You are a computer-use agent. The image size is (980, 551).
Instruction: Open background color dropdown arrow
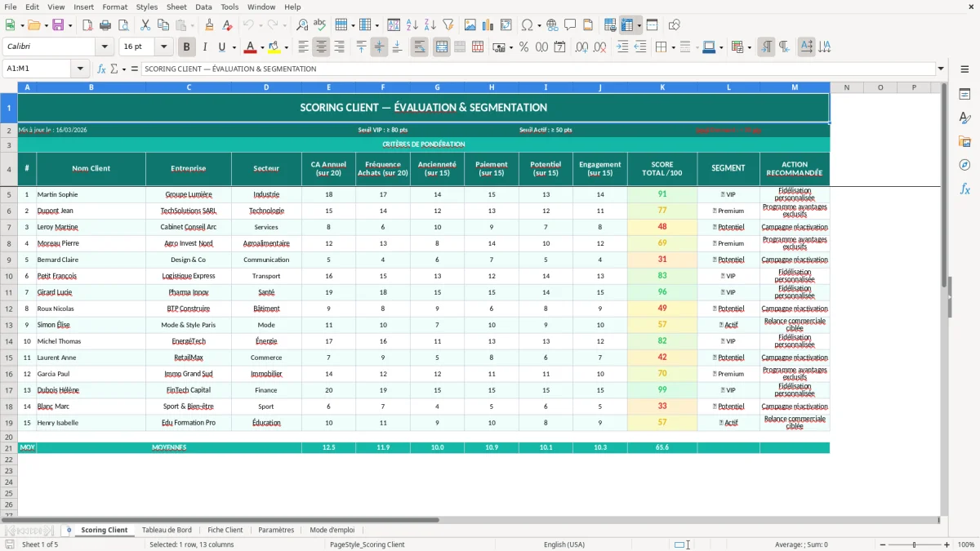[x=286, y=47]
